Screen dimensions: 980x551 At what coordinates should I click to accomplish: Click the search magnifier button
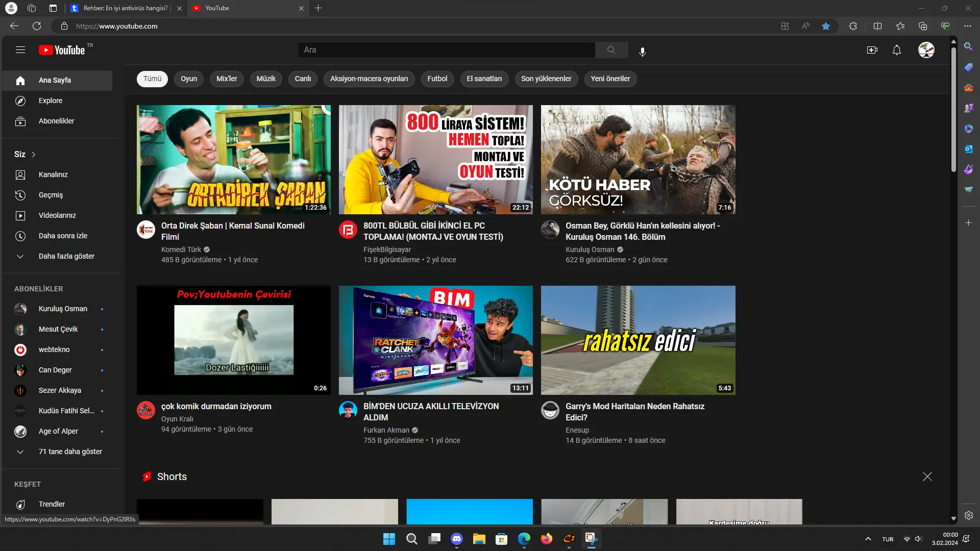tap(611, 50)
